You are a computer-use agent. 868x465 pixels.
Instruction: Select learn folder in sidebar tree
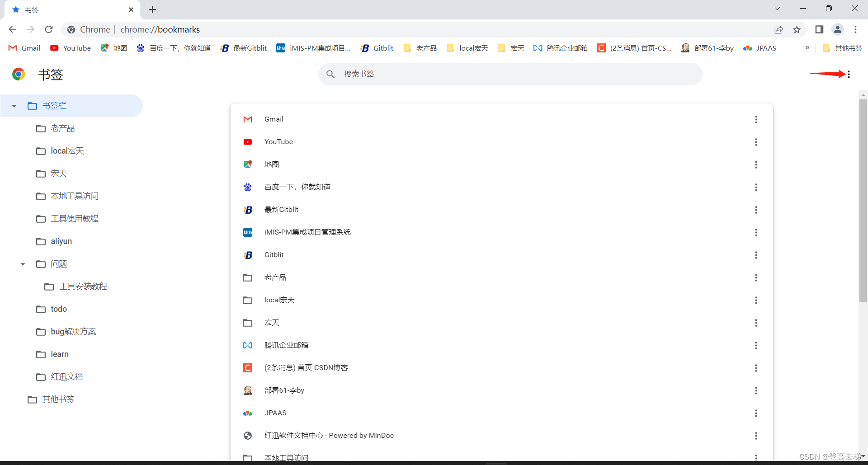(60, 355)
